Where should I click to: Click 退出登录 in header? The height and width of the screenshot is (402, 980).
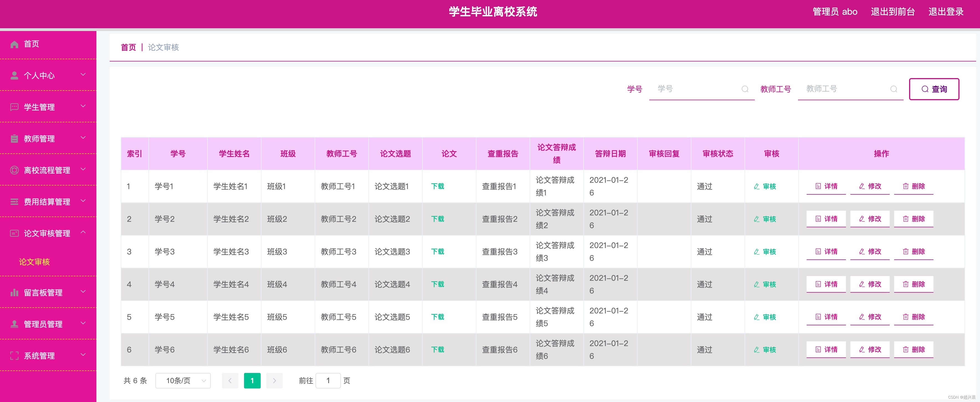(946, 12)
